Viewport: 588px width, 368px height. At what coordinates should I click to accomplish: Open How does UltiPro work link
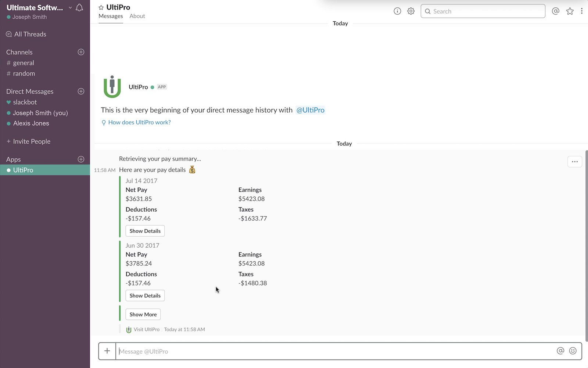[x=136, y=122]
